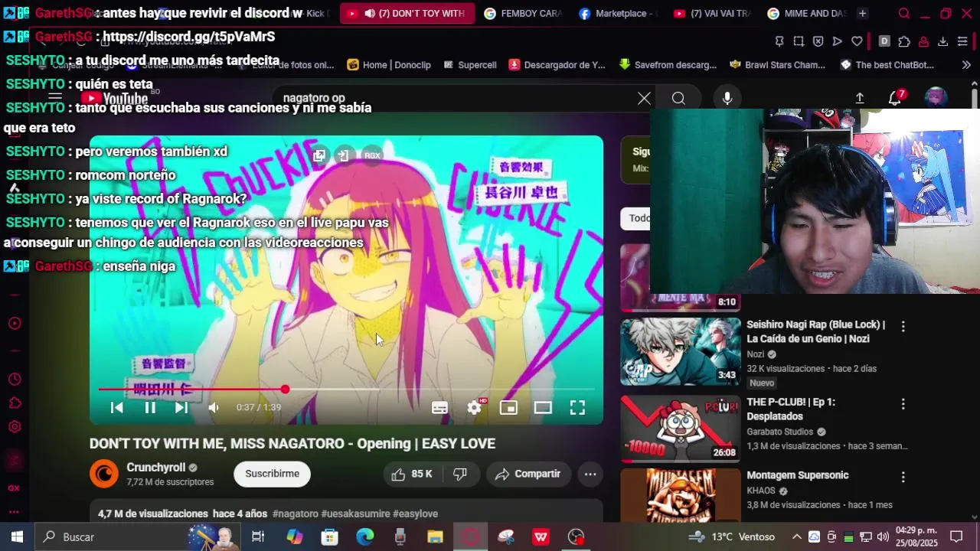The width and height of the screenshot is (980, 551).
Task: Open the browser easy setup sliders icon
Action: (962, 41)
